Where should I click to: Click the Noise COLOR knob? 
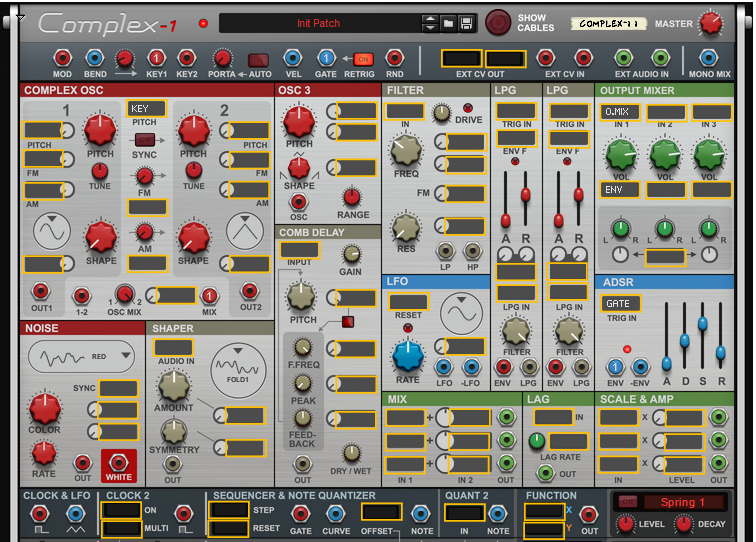pyautogui.click(x=45, y=408)
